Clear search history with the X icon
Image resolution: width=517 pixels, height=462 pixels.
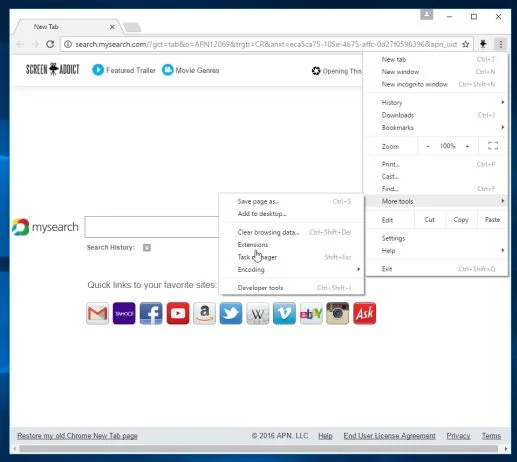pyautogui.click(x=147, y=247)
